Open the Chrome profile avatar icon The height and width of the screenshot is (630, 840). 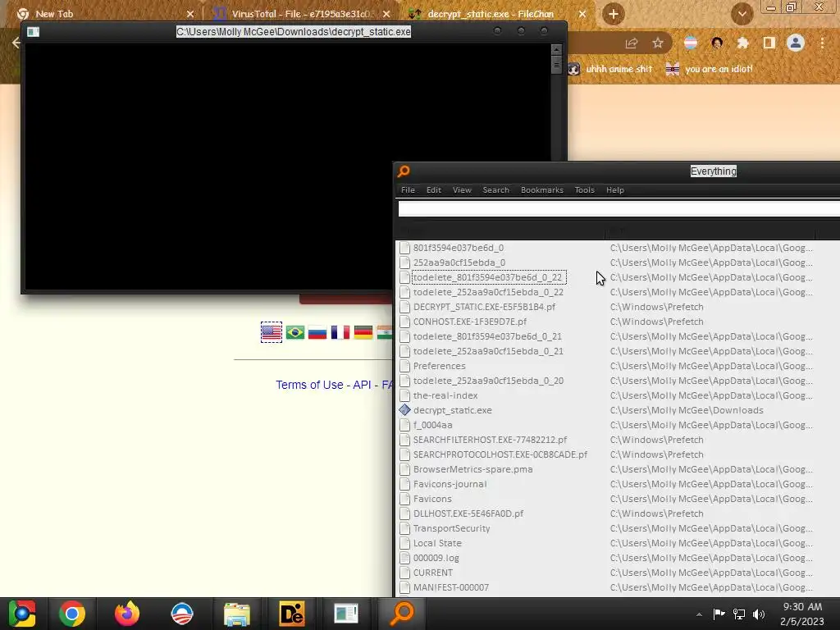click(x=796, y=43)
